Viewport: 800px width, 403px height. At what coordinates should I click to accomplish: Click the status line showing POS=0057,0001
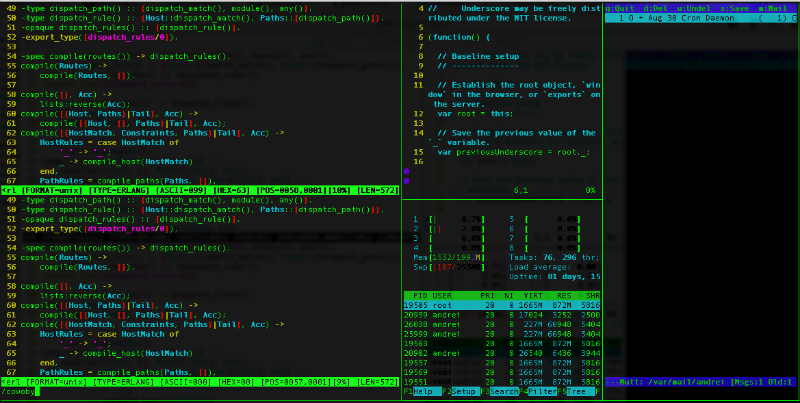click(x=201, y=382)
